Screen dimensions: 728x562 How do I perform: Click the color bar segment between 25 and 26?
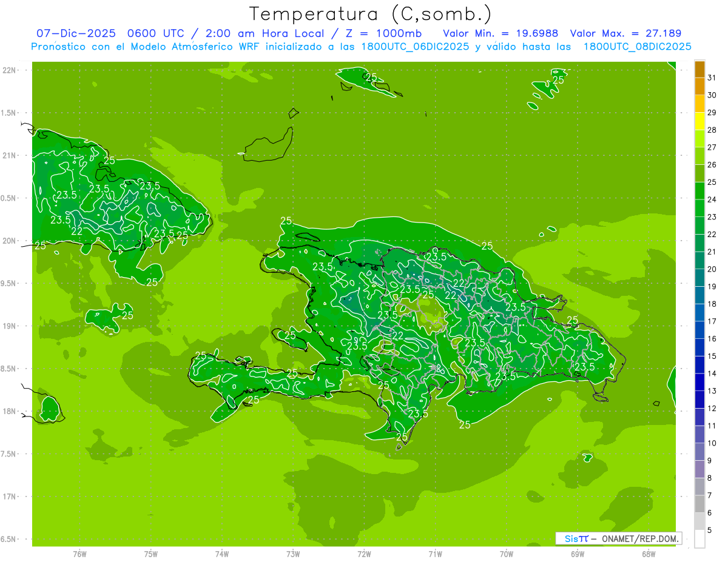pyautogui.click(x=699, y=173)
